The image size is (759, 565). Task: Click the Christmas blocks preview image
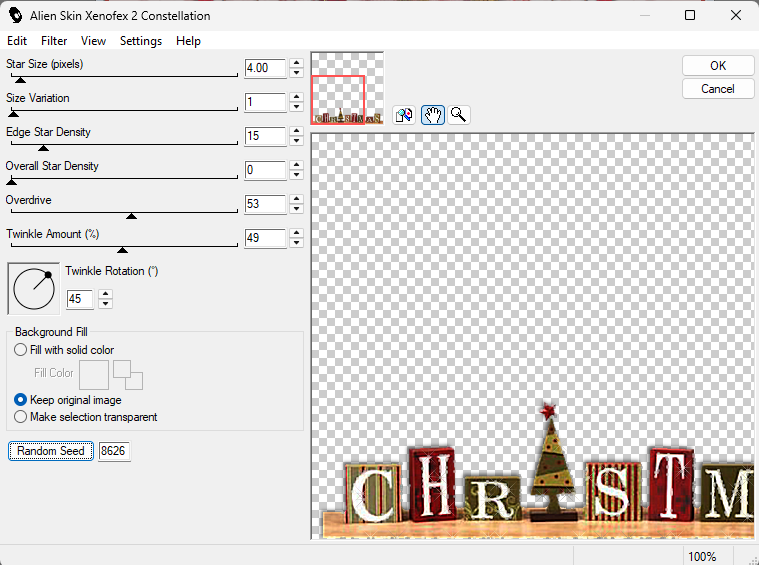coord(532,336)
